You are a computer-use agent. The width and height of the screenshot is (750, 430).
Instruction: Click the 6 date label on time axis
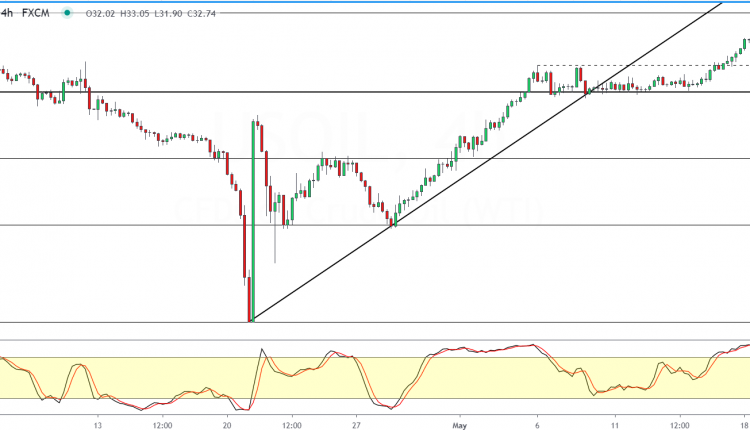pyautogui.click(x=537, y=425)
